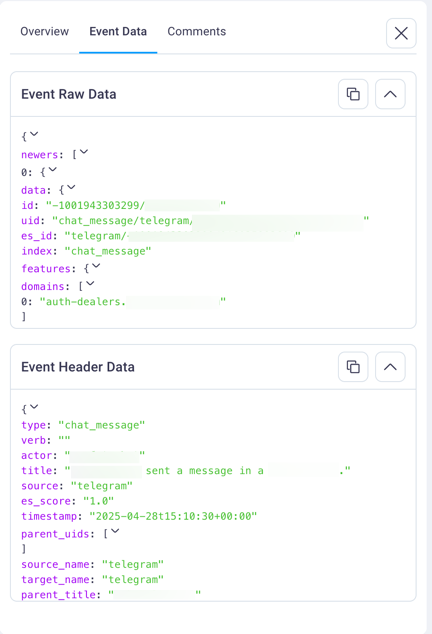This screenshot has width=432, height=634.
Task: Click the "Event Header Data" heading
Action: [78, 367]
